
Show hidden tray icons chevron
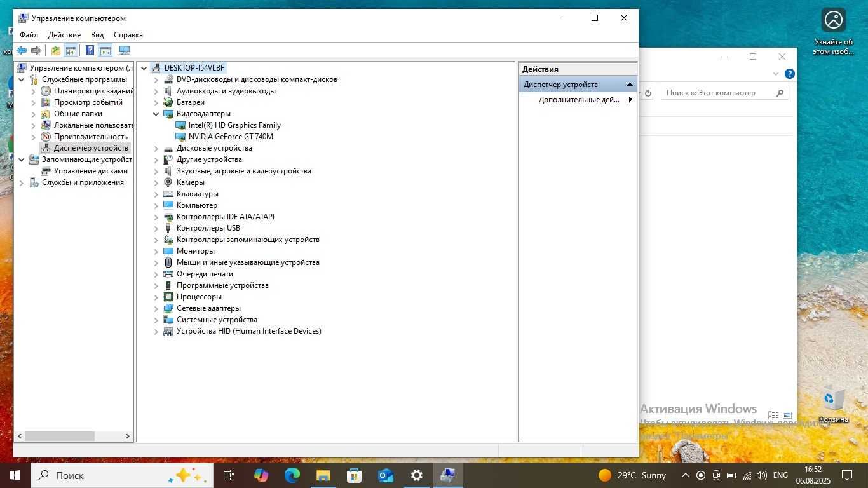[x=685, y=475]
